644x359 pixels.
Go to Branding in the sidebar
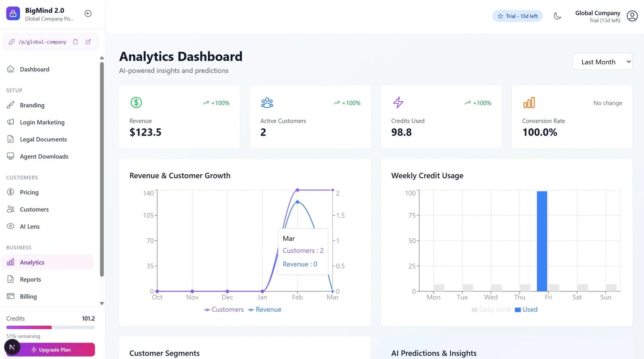tap(32, 105)
